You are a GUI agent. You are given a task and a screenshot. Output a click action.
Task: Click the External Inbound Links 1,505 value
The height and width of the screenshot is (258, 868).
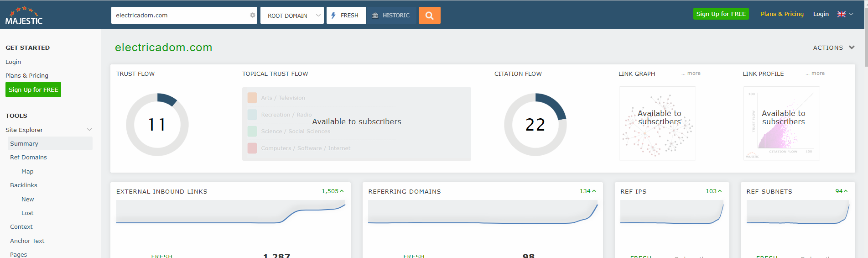coord(330,191)
